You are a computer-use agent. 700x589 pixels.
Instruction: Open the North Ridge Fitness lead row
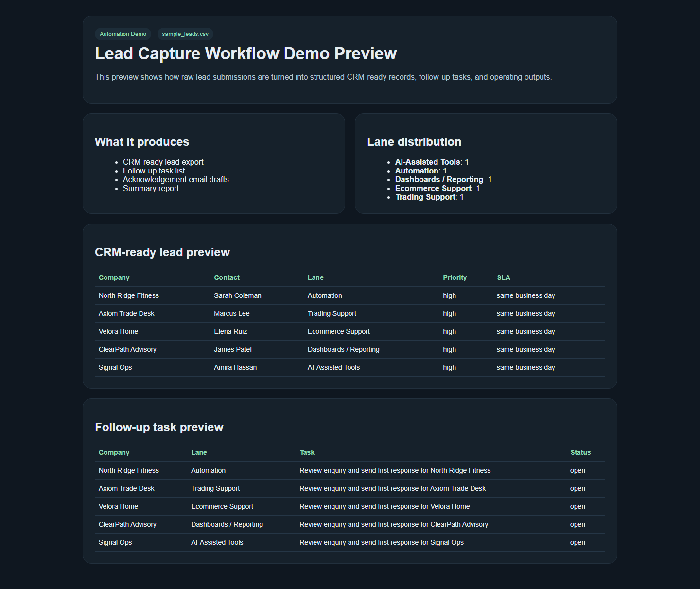pos(128,295)
